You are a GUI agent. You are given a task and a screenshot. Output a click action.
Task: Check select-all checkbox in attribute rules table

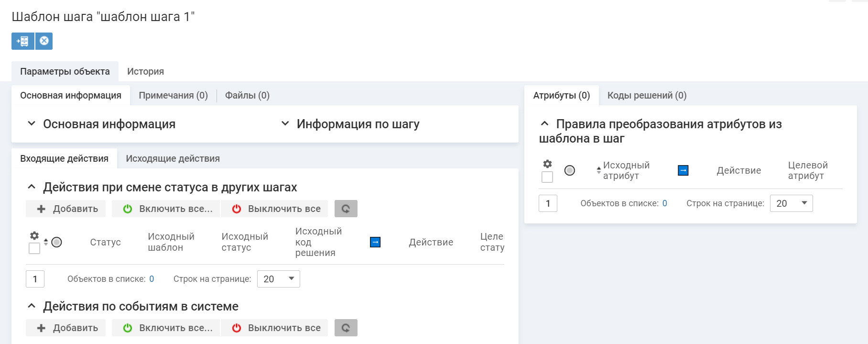click(x=547, y=177)
